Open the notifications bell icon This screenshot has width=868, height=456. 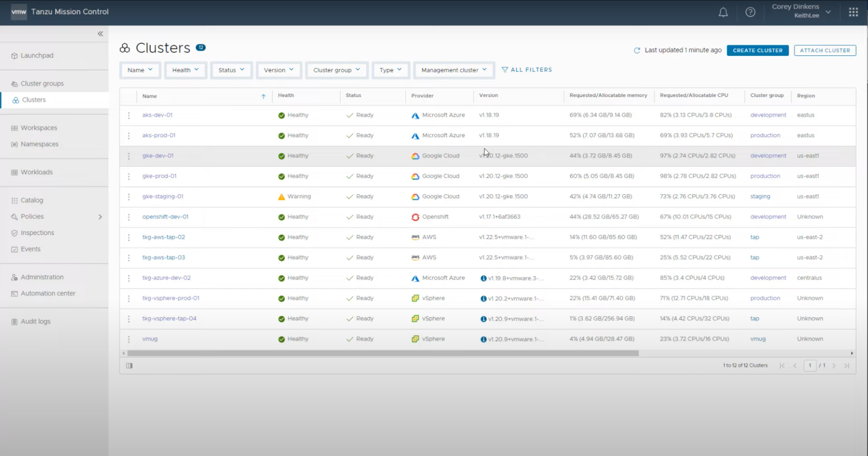[x=723, y=13]
